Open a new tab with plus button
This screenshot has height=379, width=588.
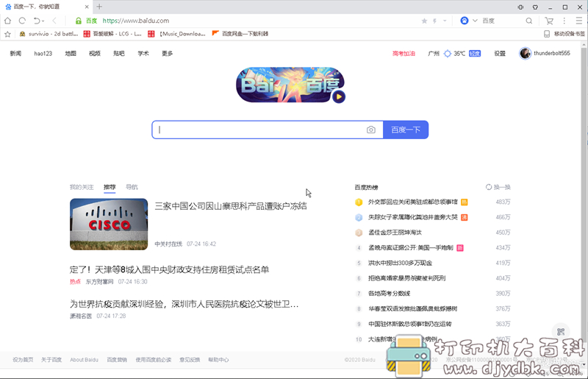[x=99, y=7]
